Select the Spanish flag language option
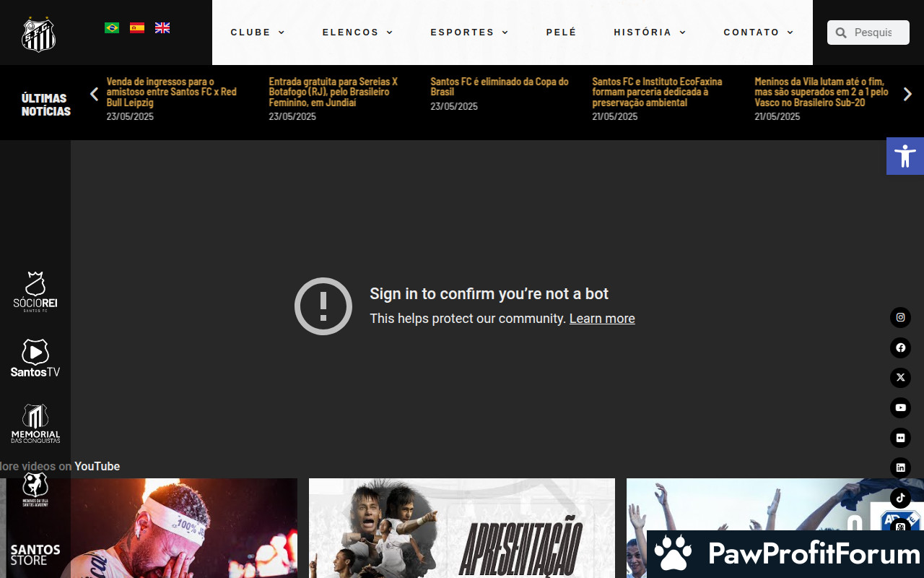This screenshot has width=924, height=578. click(x=137, y=27)
